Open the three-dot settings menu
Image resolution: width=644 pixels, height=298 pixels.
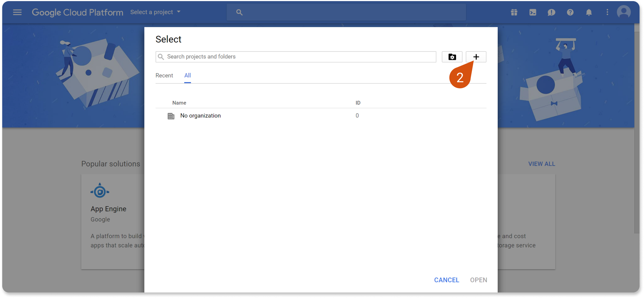tap(607, 12)
